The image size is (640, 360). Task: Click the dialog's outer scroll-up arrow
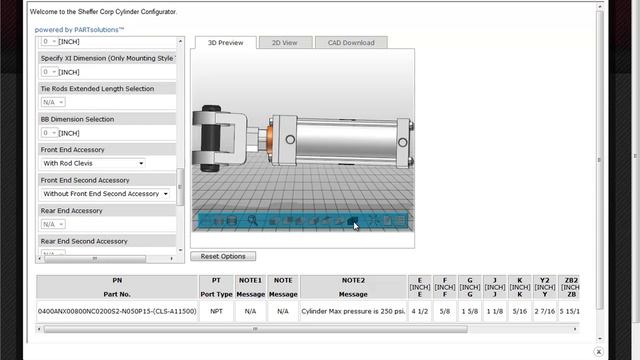pyautogui.click(x=599, y=6)
